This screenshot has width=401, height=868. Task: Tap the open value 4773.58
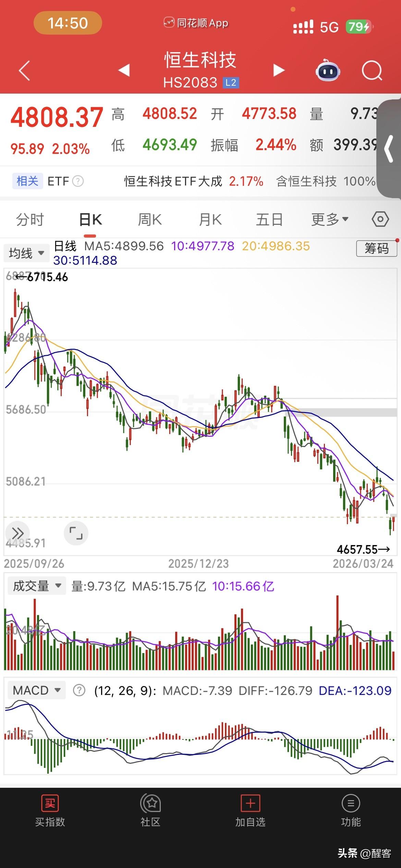coord(269,113)
